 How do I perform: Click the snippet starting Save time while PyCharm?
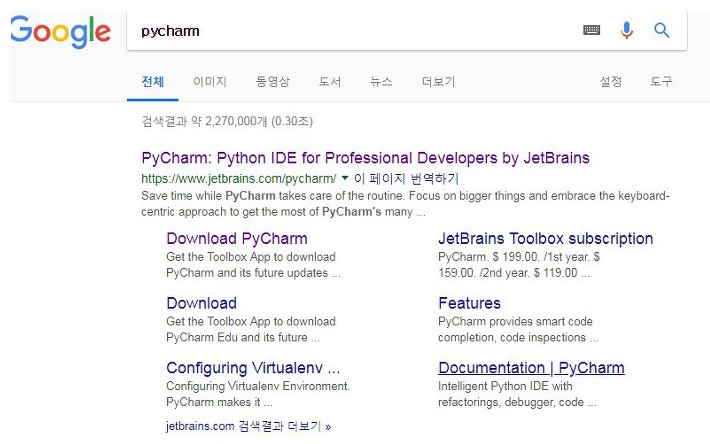pos(405,204)
